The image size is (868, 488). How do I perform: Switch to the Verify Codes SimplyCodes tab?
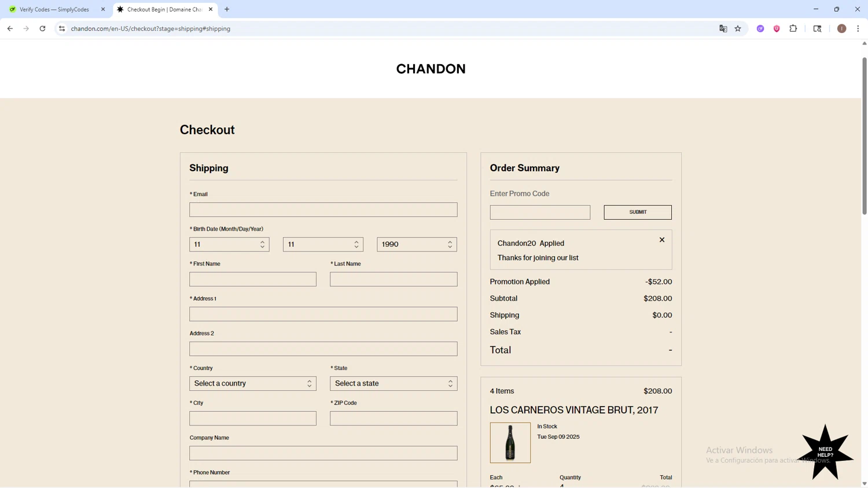54,9
